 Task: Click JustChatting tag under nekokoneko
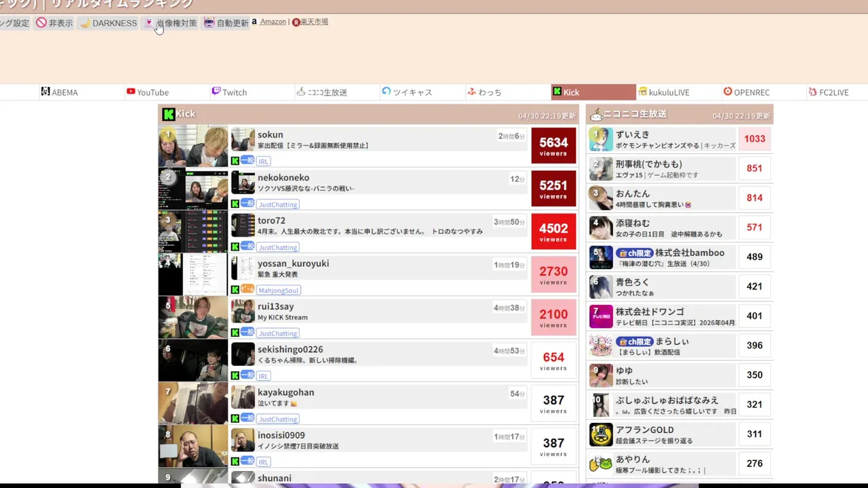(278, 205)
